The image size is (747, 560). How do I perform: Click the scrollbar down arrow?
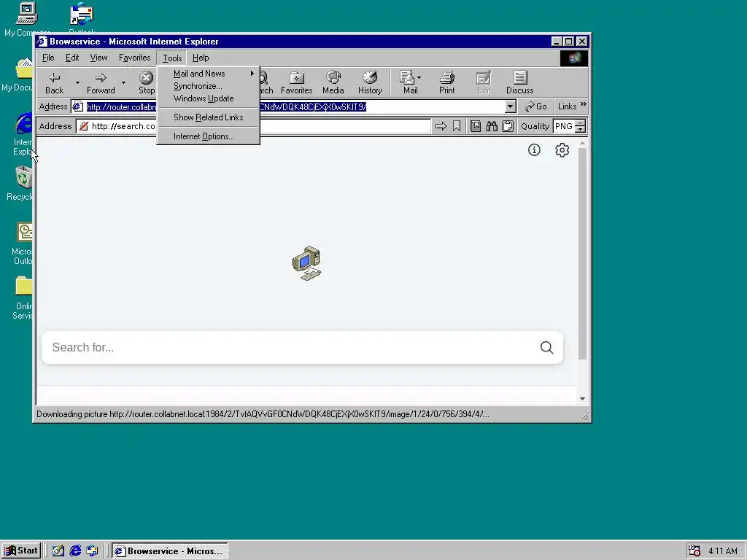coord(582,399)
